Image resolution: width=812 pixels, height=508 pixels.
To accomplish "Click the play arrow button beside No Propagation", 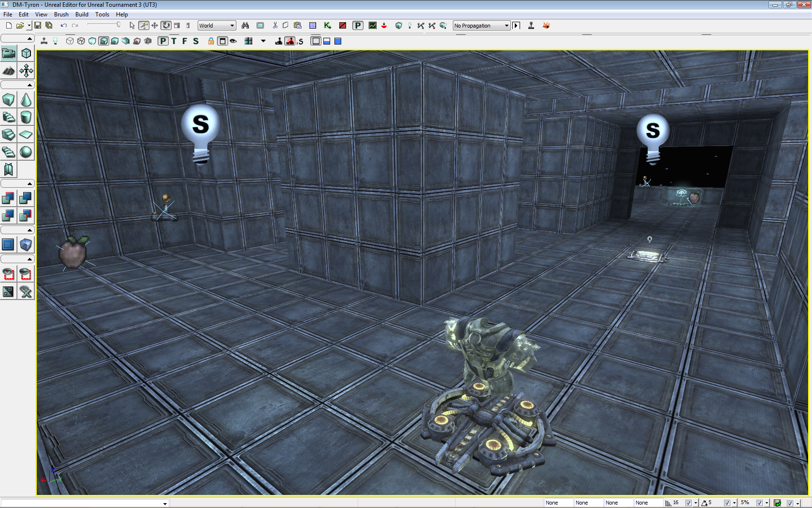I will (516, 26).
